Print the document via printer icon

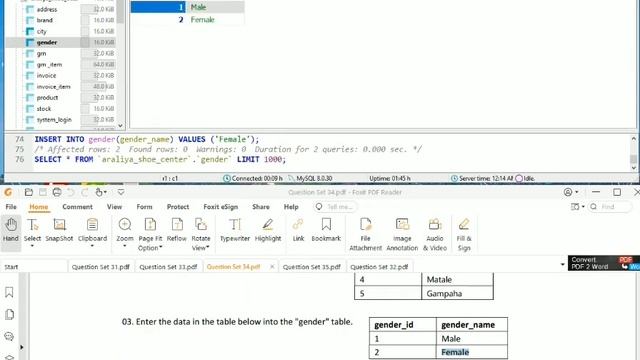(57, 192)
